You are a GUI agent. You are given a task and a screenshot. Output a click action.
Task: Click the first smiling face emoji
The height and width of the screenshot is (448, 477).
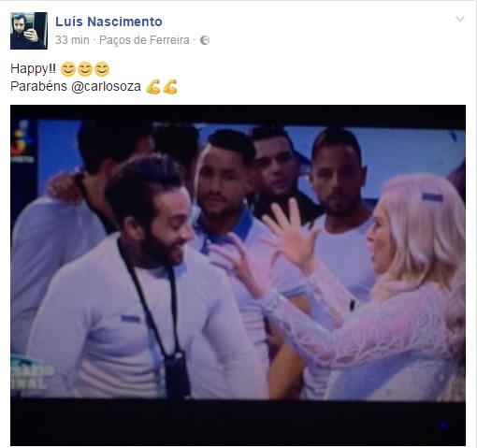[68, 69]
